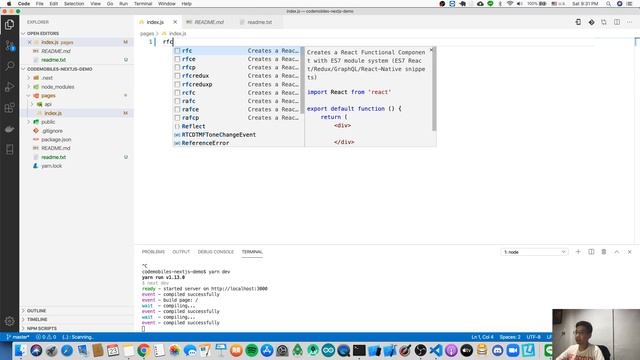Open Safari from the dock
640x360 pixels.
coord(67,351)
